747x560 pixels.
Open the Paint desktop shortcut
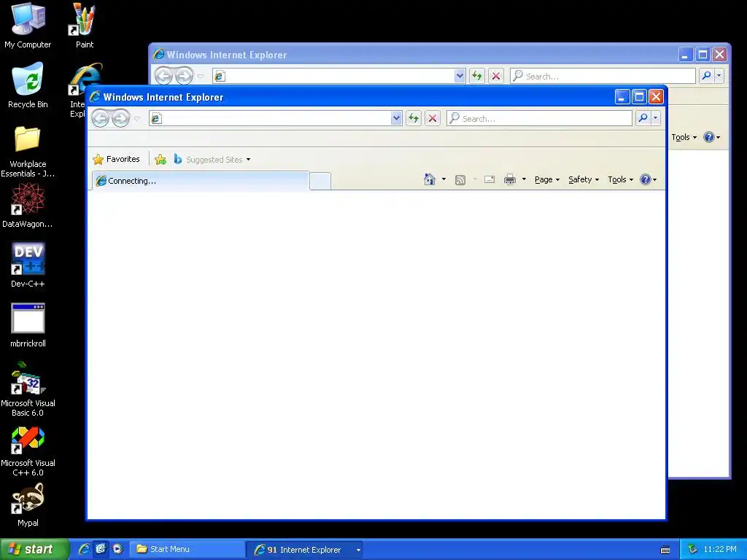85,26
